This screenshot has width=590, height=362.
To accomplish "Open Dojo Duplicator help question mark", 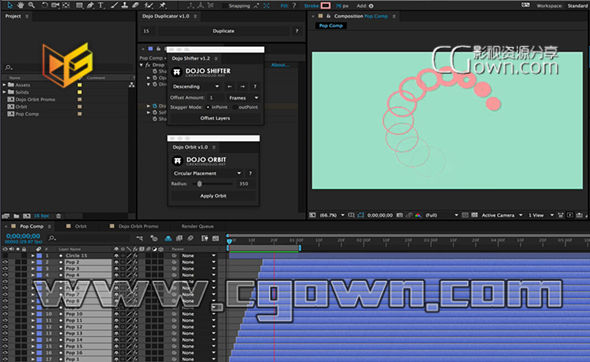I will tap(297, 31).
